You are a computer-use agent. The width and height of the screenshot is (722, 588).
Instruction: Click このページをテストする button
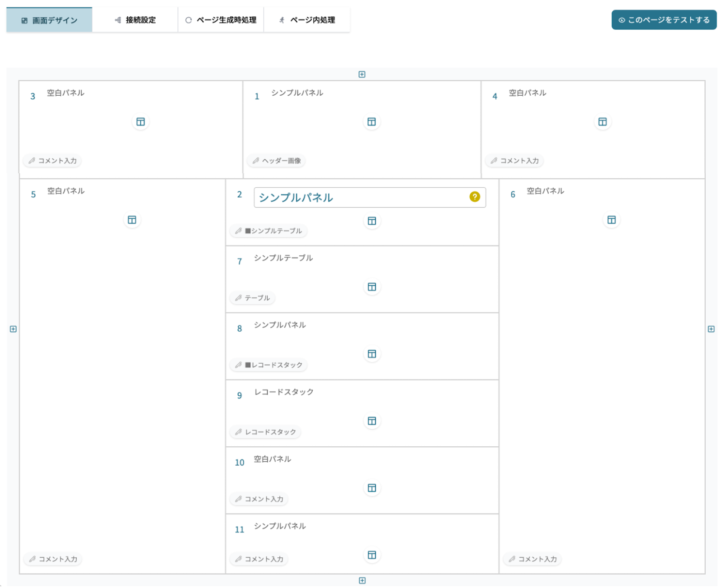click(664, 20)
